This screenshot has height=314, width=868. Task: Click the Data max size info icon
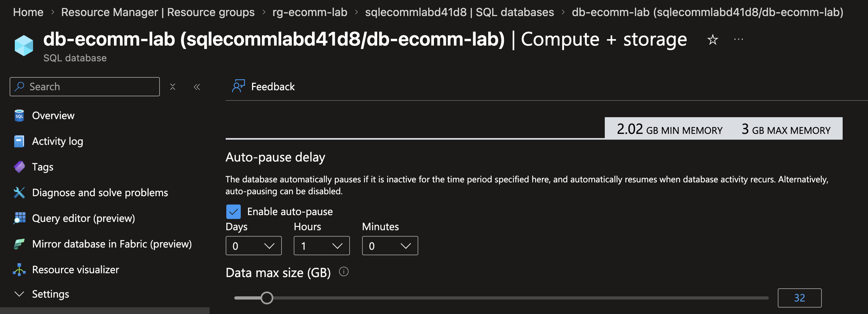click(343, 272)
